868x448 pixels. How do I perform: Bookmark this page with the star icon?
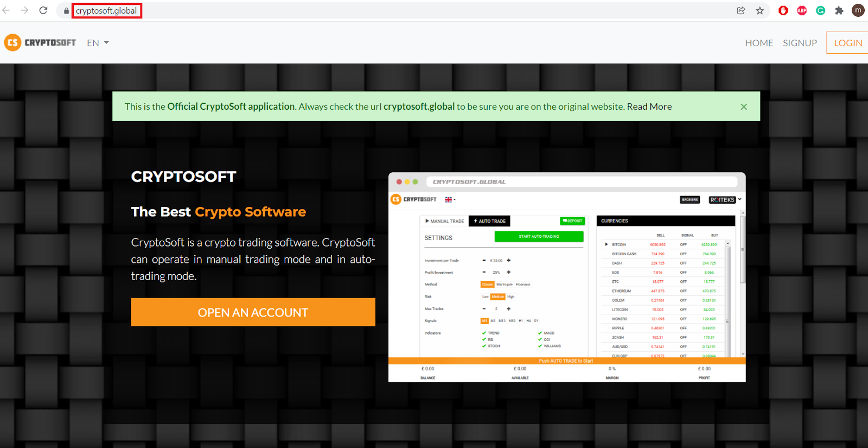[759, 10]
